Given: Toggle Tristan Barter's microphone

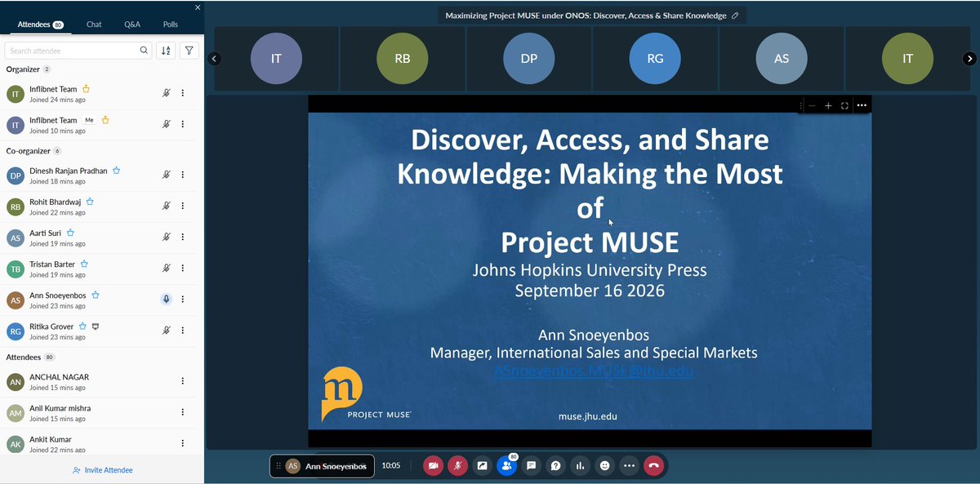Looking at the screenshot, I should (x=167, y=268).
